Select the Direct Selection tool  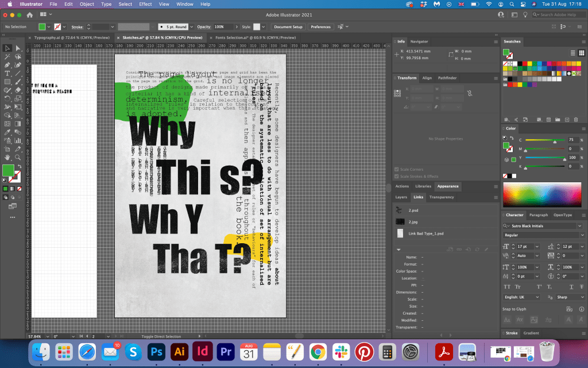18,48
